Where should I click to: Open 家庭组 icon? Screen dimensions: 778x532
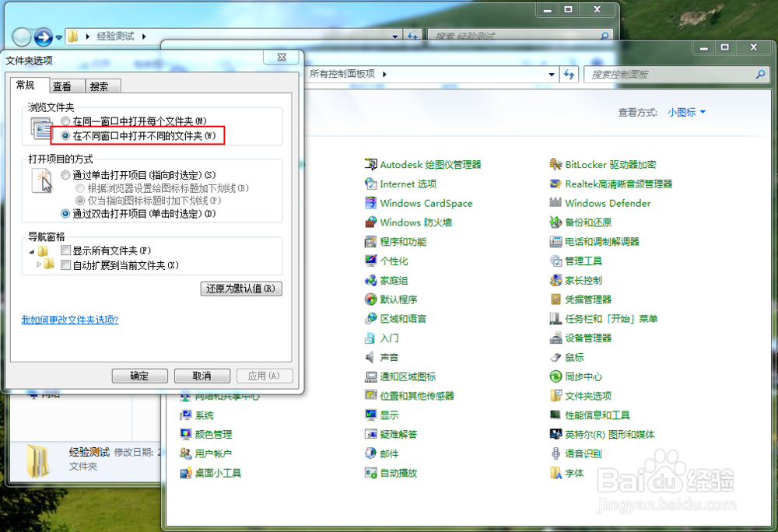coord(370,280)
